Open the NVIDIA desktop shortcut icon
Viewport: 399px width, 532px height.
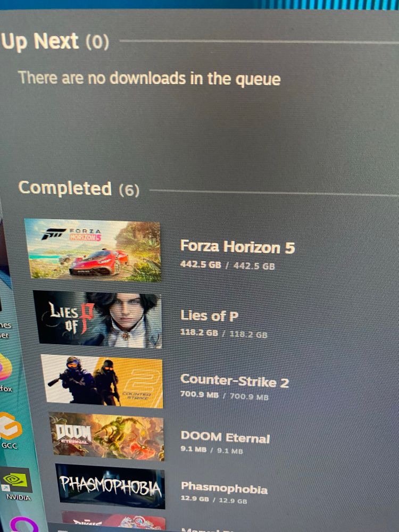tap(16, 480)
